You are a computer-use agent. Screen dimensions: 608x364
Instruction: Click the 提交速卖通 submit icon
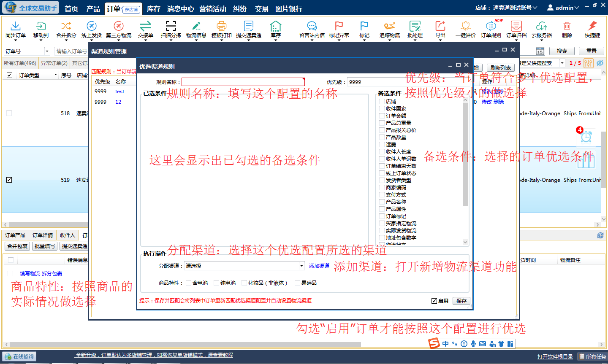pyautogui.click(x=249, y=26)
